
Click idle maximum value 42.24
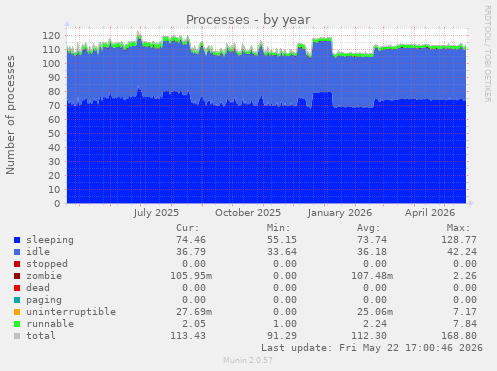tap(462, 252)
